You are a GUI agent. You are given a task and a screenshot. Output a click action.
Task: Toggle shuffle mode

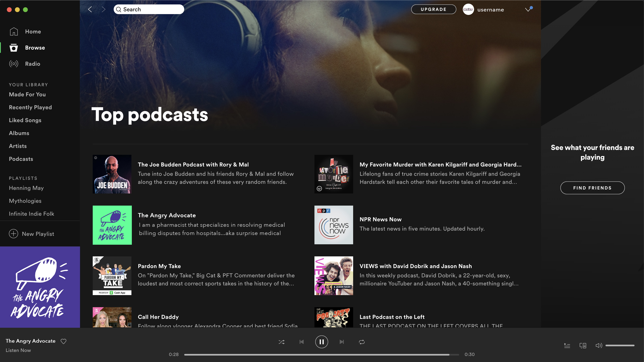coord(282,342)
